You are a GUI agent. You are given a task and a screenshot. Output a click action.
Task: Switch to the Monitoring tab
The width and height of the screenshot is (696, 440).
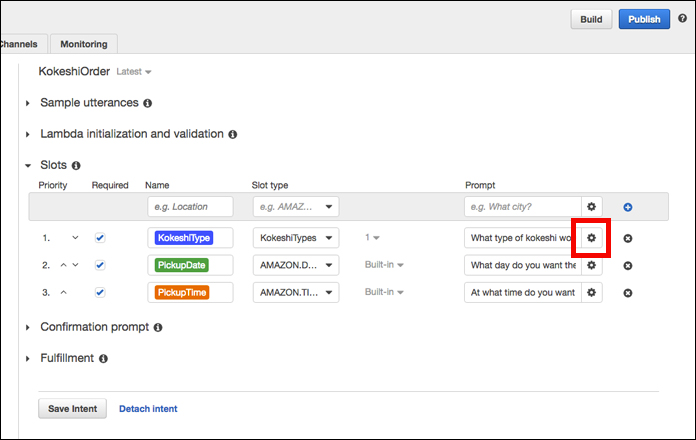(84, 44)
